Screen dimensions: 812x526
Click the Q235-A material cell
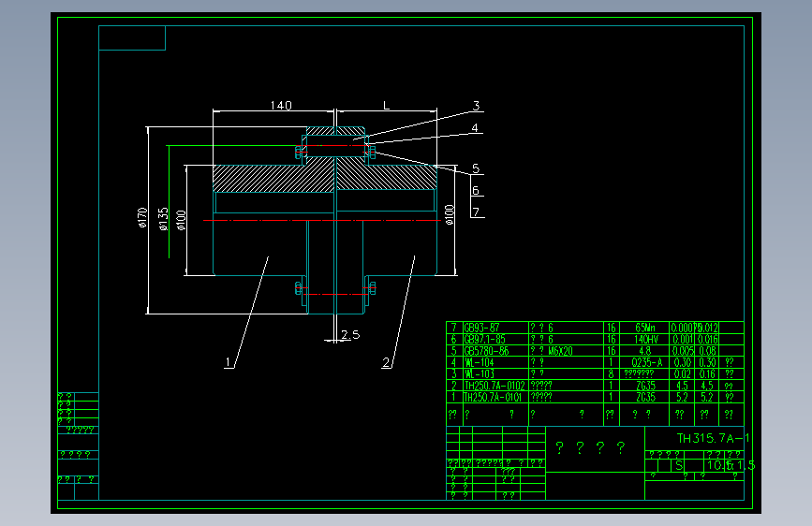point(647,362)
